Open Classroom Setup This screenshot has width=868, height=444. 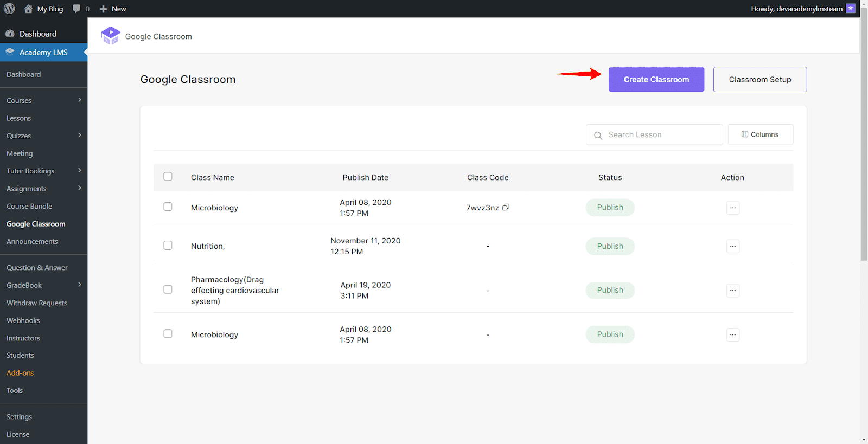(759, 80)
